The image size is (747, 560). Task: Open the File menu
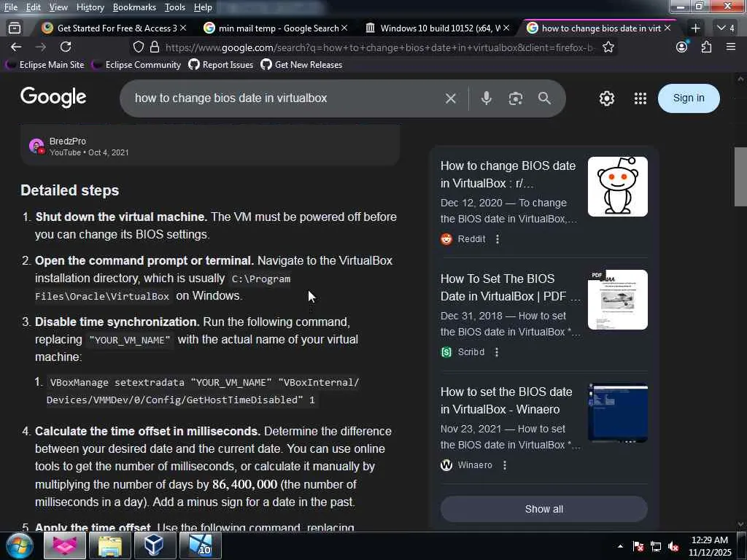click(x=10, y=7)
